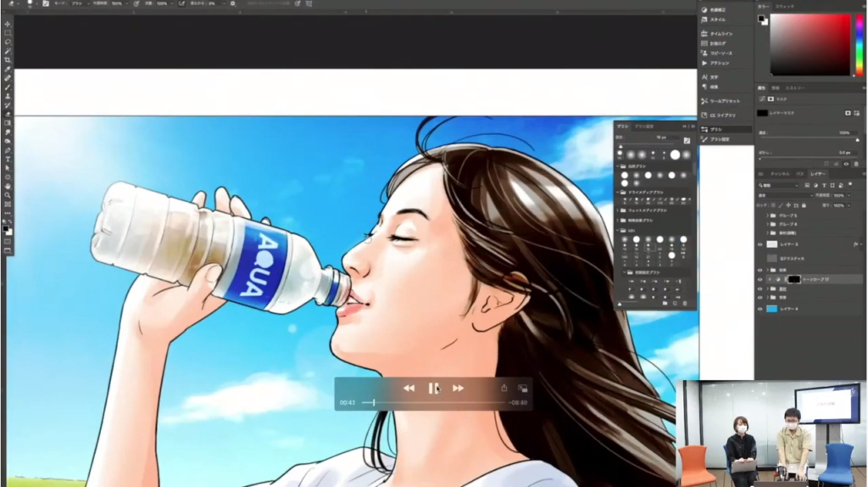Toggle mask visibility eye in Properties panel
Viewport: 868px width, 487px height.
846,164
